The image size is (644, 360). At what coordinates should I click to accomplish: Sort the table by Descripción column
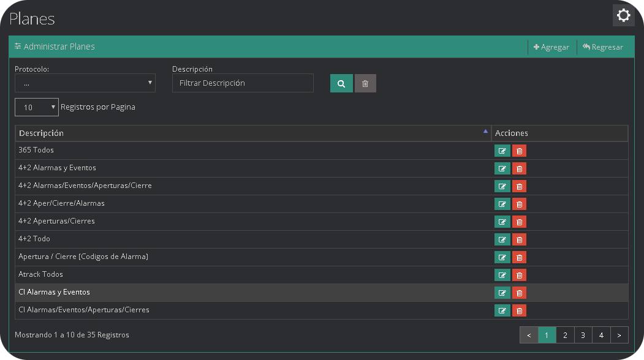pos(252,133)
